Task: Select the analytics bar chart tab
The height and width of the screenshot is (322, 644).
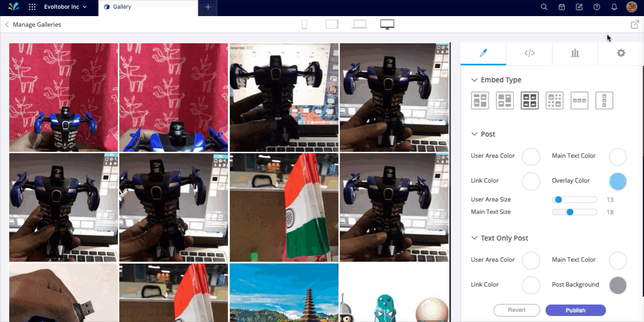Action: (575, 53)
